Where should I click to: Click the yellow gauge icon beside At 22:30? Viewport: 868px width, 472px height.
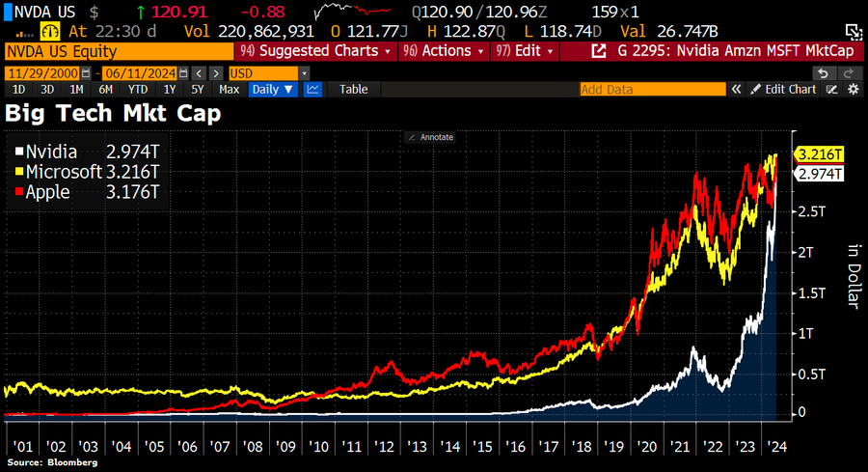pos(50,31)
